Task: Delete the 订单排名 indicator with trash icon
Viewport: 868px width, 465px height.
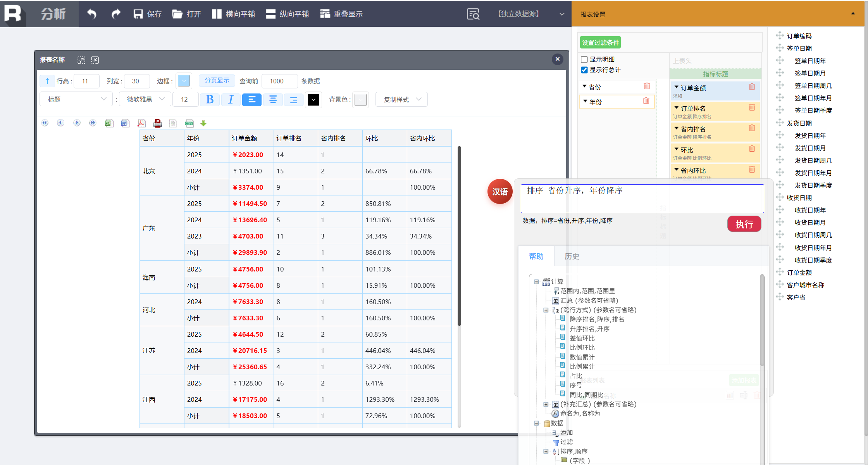Action: (752, 107)
